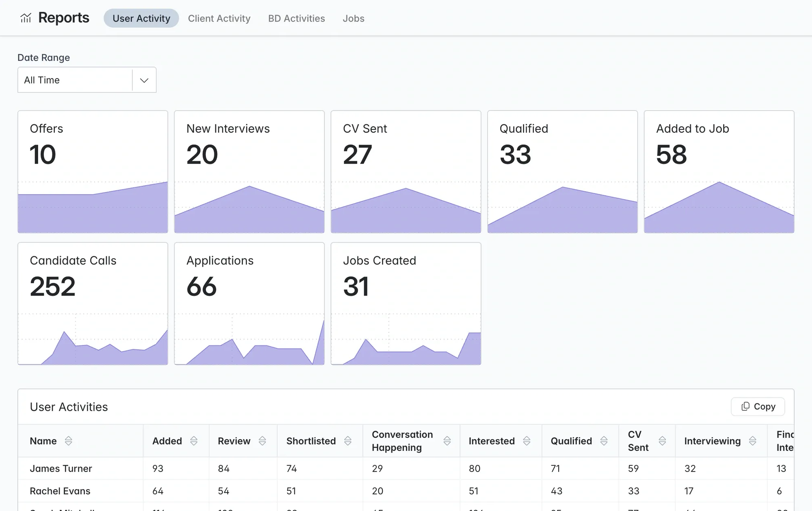Open the All Time date selector

pyautogui.click(x=87, y=80)
